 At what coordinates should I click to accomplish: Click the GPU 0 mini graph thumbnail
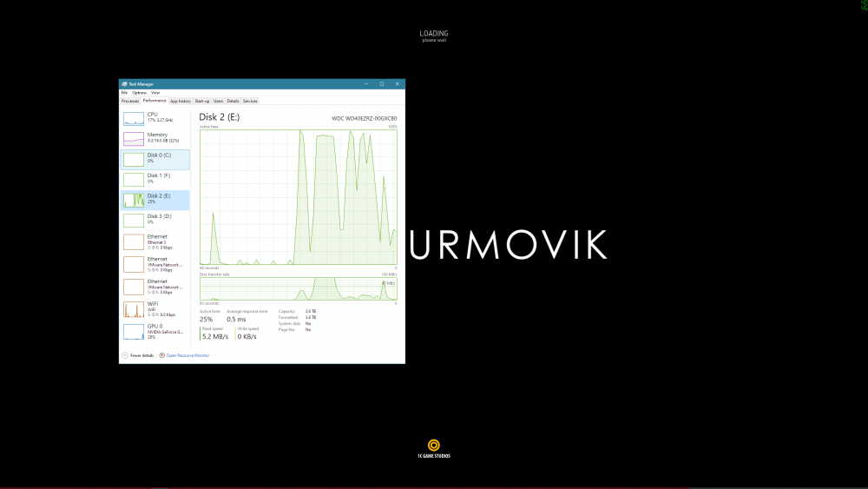(x=134, y=332)
